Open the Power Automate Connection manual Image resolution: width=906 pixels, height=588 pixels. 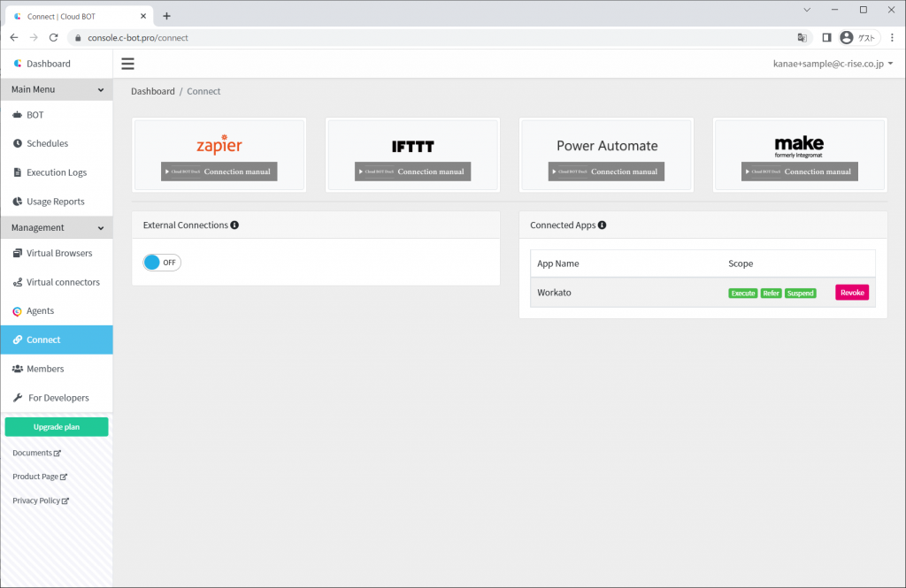pyautogui.click(x=606, y=172)
